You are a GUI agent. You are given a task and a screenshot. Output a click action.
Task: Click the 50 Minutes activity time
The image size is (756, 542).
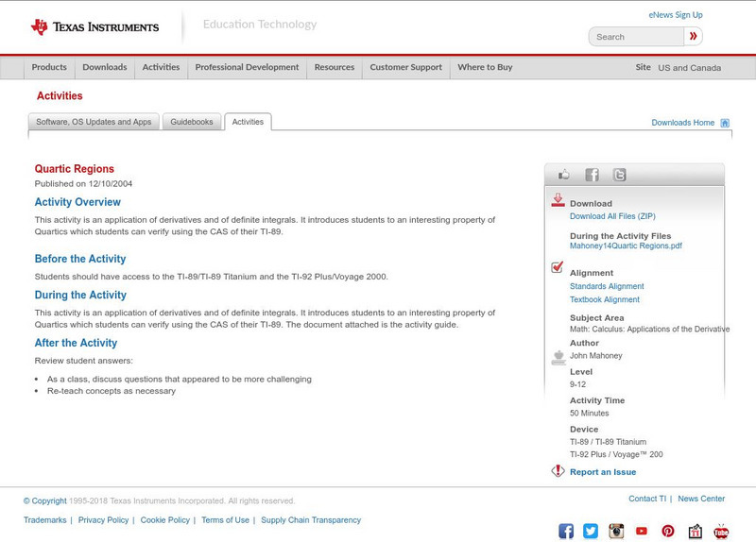coord(589,413)
